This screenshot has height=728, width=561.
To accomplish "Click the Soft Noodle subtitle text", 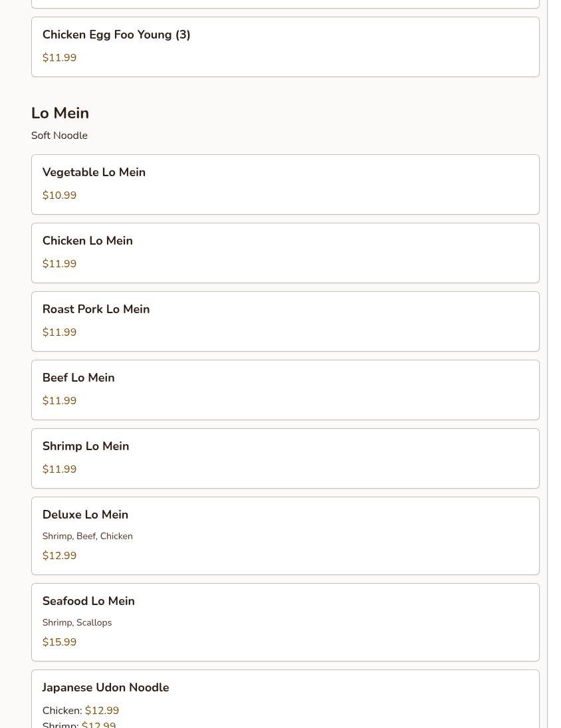I will tap(59, 136).
